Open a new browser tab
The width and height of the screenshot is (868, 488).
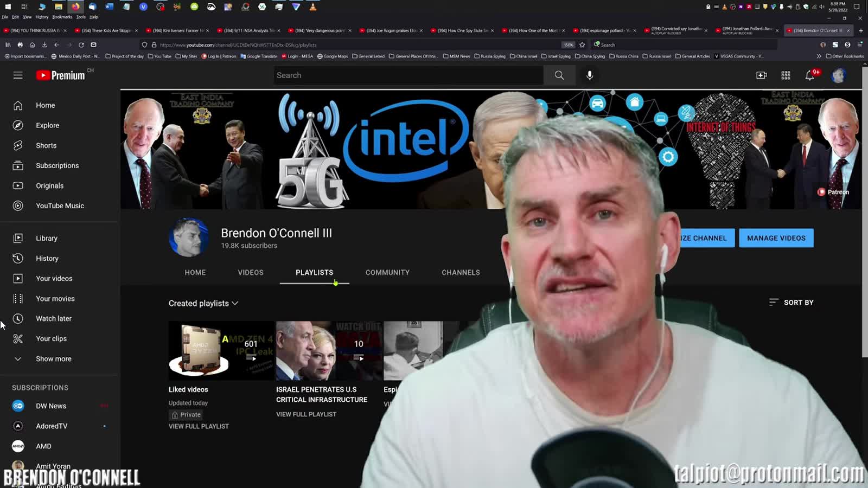(x=861, y=30)
